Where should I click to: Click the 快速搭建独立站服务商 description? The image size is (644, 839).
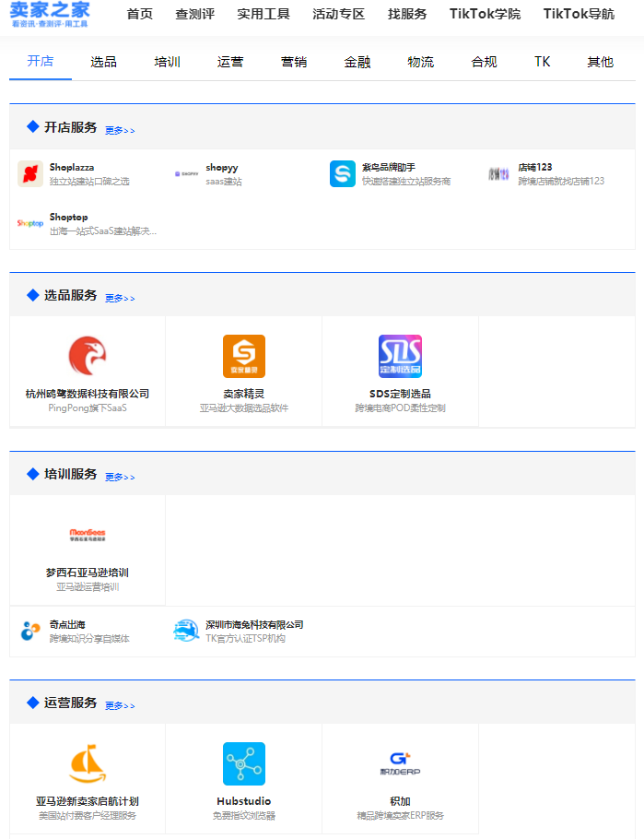click(x=406, y=182)
